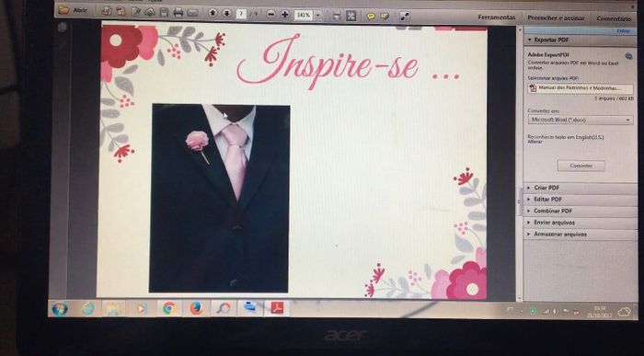Viewport: 644px width, 356px height.
Task: Open the magnifier app in taskbar
Action: 223,308
